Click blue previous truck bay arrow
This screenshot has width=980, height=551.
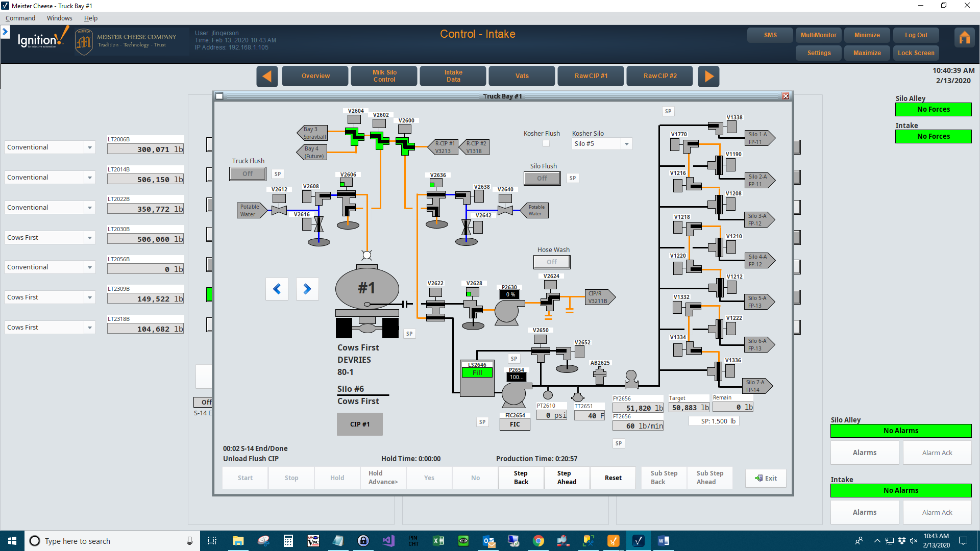tap(277, 289)
